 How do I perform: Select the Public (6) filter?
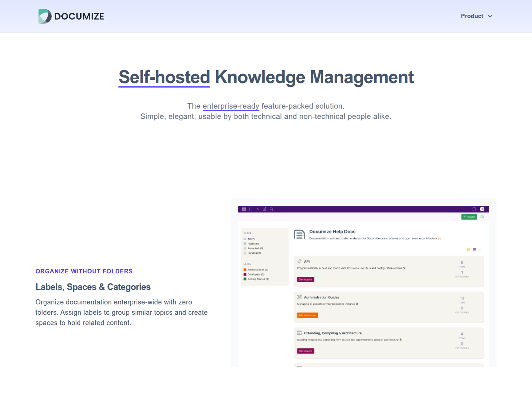click(x=251, y=244)
